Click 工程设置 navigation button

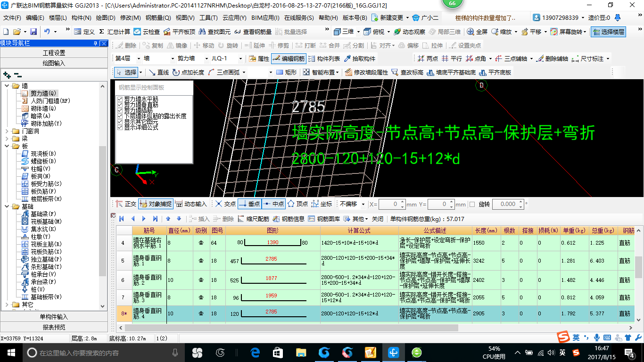(54, 53)
